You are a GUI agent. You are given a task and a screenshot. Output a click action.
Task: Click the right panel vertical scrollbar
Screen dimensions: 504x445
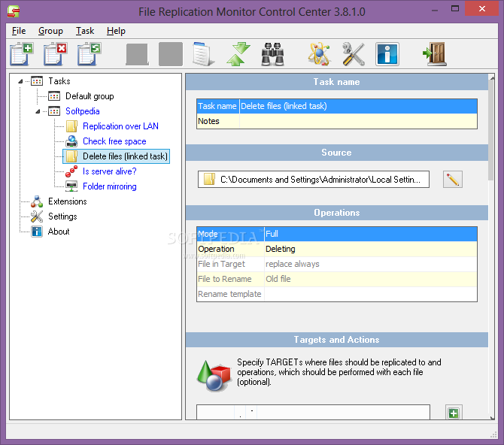[491, 130]
